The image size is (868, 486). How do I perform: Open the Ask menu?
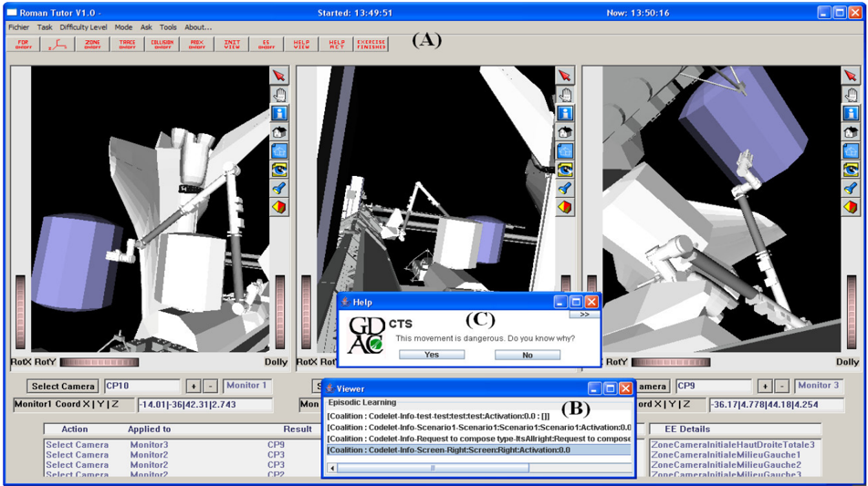[x=146, y=27]
